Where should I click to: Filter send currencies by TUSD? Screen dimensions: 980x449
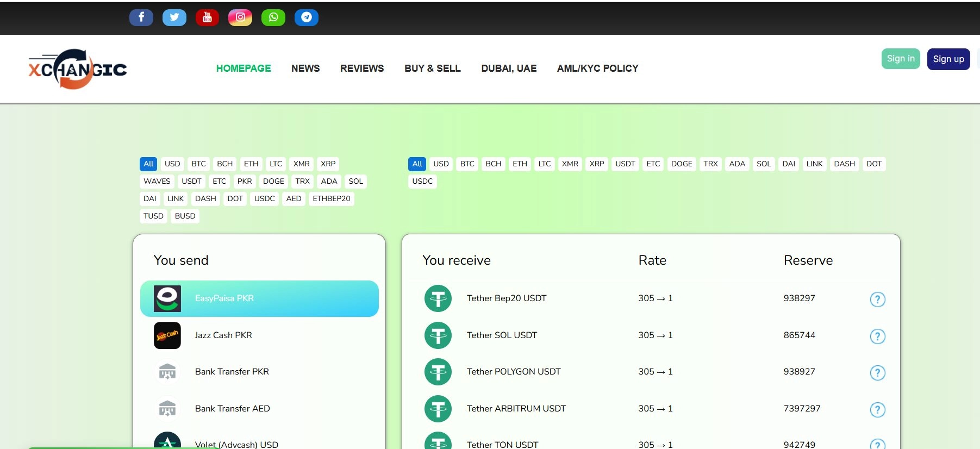tap(153, 216)
